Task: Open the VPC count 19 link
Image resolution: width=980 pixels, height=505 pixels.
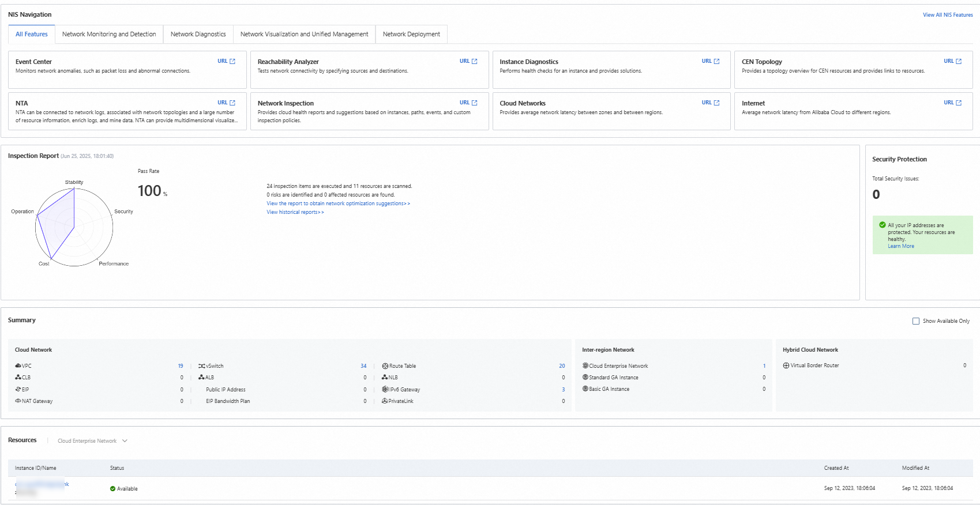Action: 181,366
